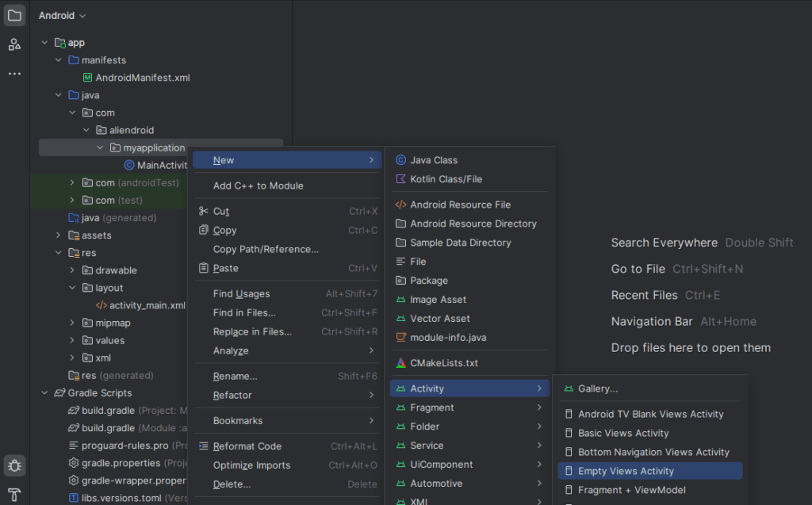This screenshot has height=505, width=812.
Task: Click the libs.versions.toml file icon
Action: (x=74, y=498)
